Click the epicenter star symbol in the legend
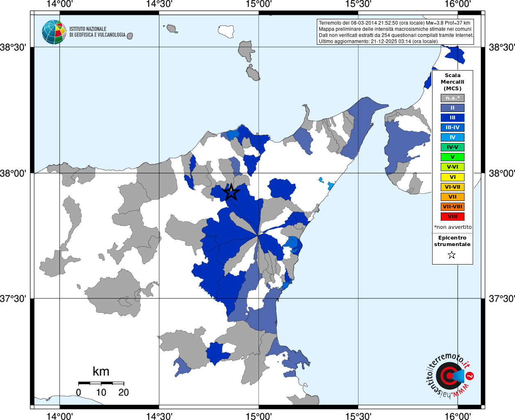515x420 pixels. pyautogui.click(x=452, y=255)
